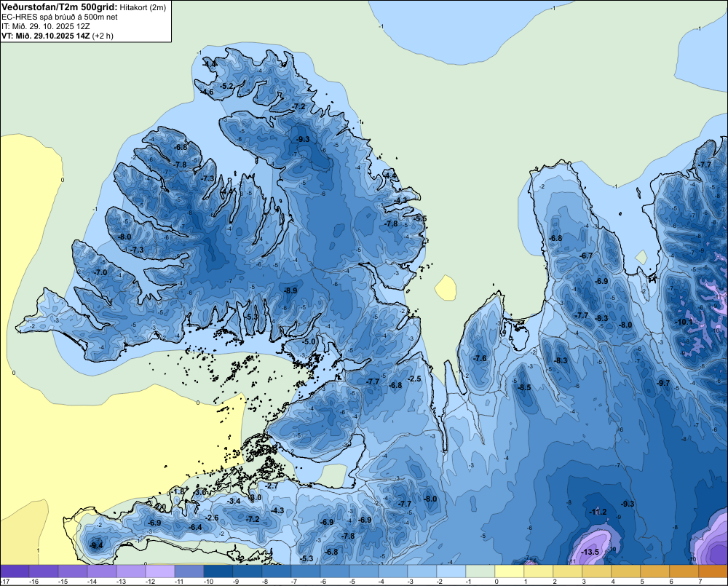Click the '7' legend scale label
This screenshot has width=728, height=586.
pyautogui.click(x=700, y=582)
